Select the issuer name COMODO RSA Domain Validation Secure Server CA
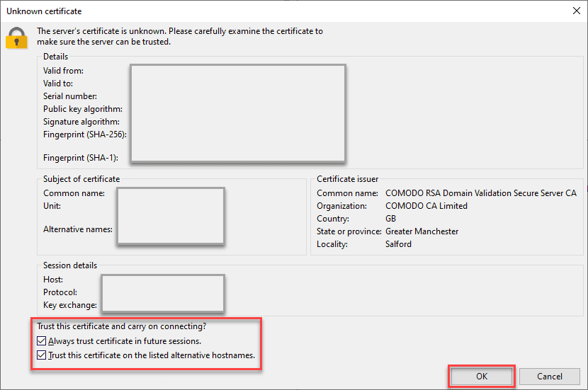This screenshot has width=588, height=390. tap(481, 193)
